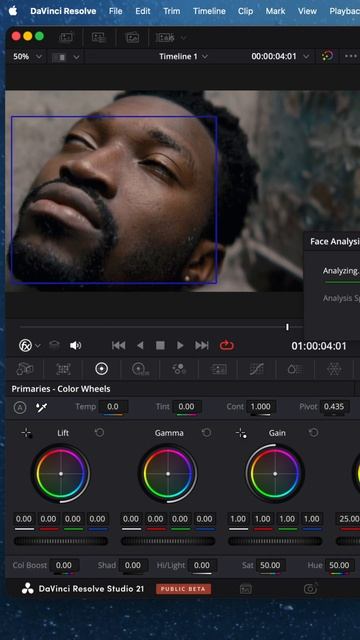360x640 pixels.
Task: Open the fx overlay dropdown arrow
Action: click(x=38, y=346)
